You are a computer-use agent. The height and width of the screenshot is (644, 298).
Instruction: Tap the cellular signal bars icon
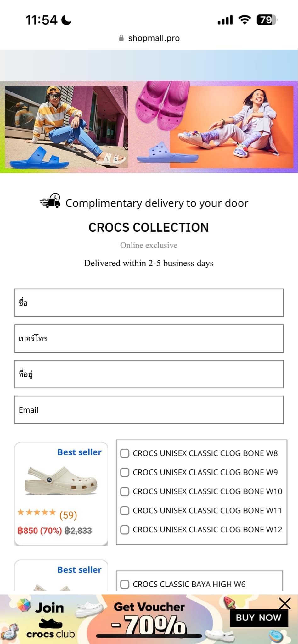pos(225,20)
